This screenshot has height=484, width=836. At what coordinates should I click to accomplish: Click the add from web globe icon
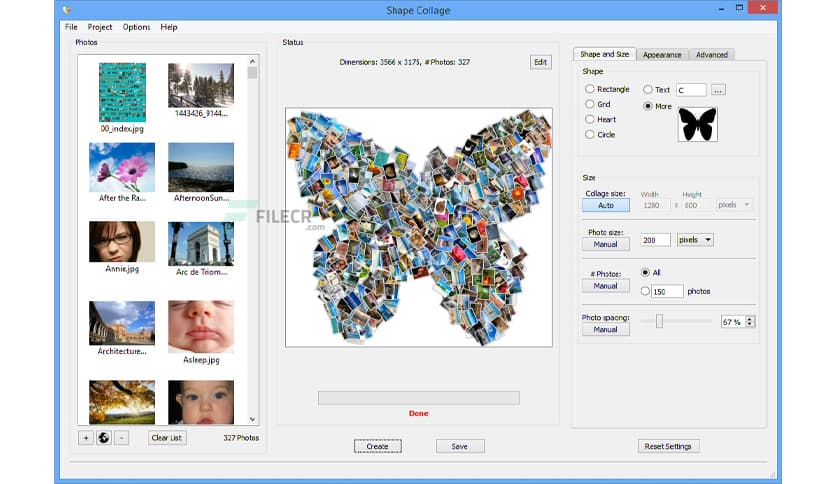click(x=103, y=438)
